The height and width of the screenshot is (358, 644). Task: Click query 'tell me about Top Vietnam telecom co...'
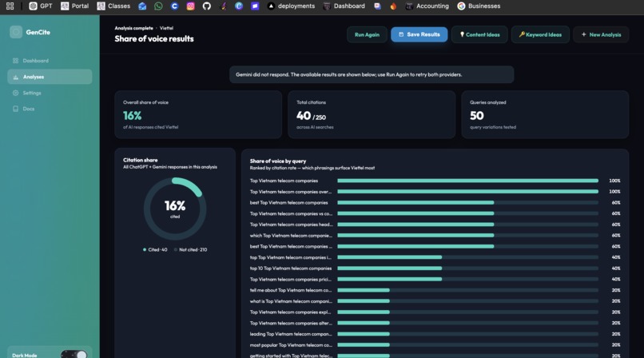pos(290,290)
